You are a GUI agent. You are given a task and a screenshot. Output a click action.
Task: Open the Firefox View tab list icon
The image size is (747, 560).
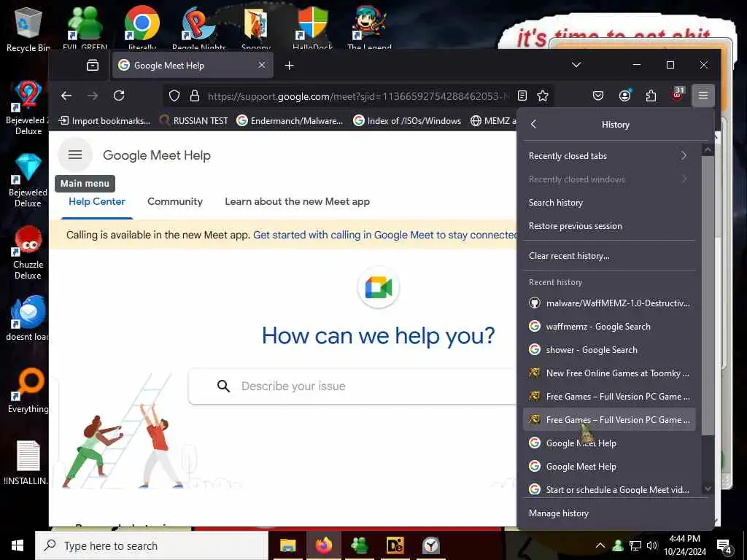pos(93,65)
